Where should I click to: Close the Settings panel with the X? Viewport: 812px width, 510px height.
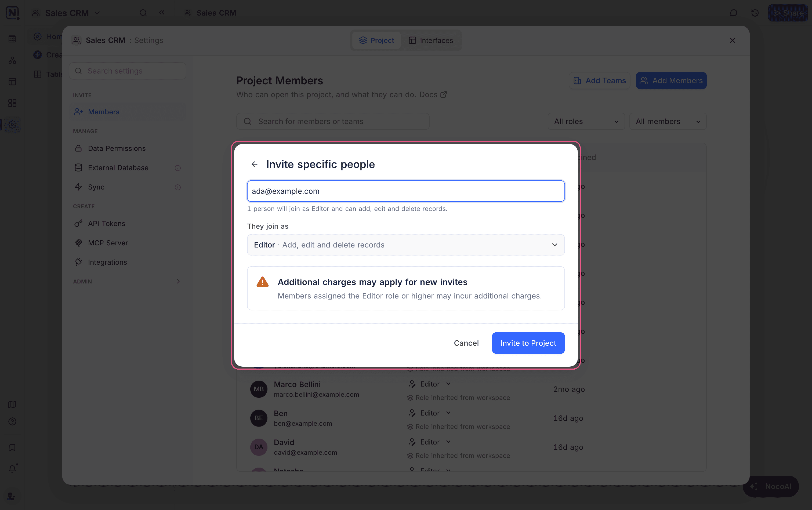pos(732,41)
